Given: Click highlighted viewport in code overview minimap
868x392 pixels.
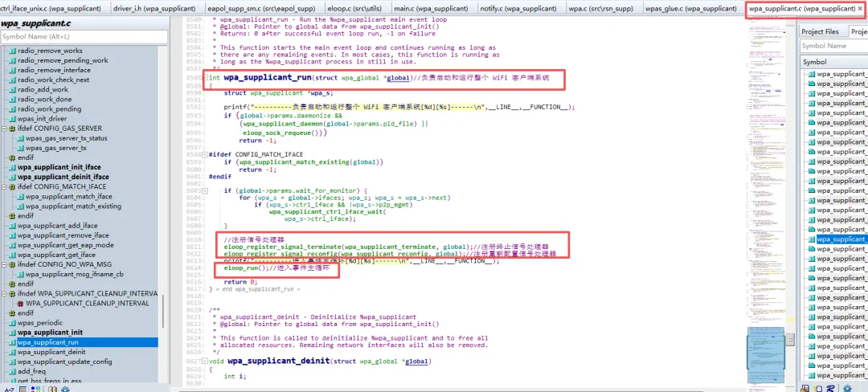Looking at the screenshot, I should (767, 355).
